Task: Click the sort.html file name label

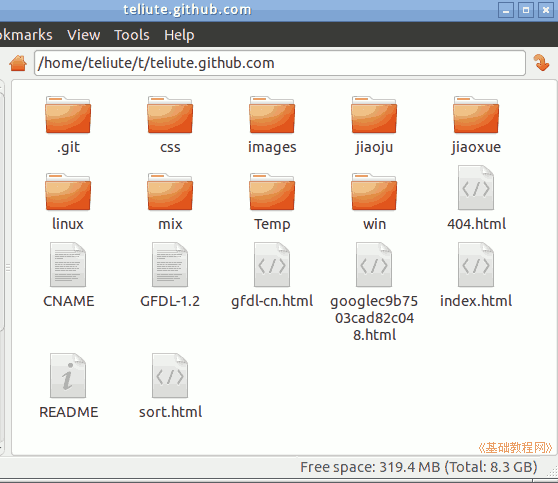Action: pos(170,412)
